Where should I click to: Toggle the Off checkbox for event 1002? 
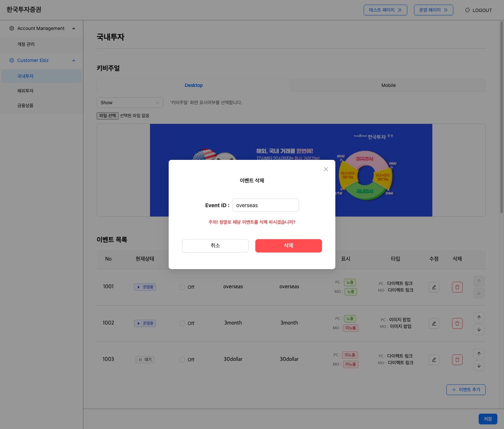point(182,323)
